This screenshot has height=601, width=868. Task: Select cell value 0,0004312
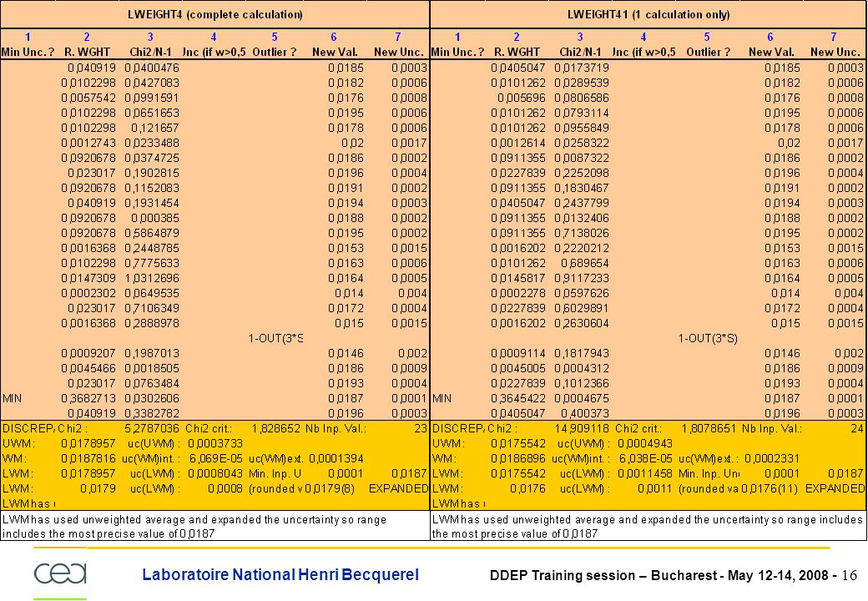(581, 369)
